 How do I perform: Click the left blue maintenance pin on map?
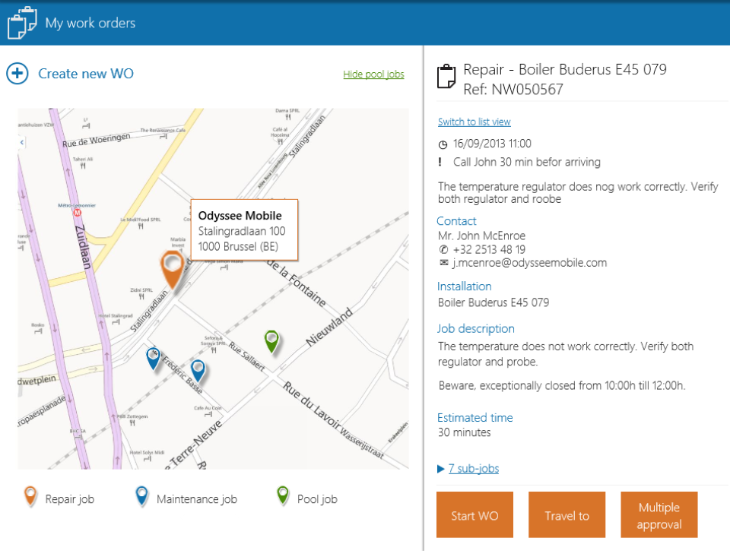coord(154,358)
